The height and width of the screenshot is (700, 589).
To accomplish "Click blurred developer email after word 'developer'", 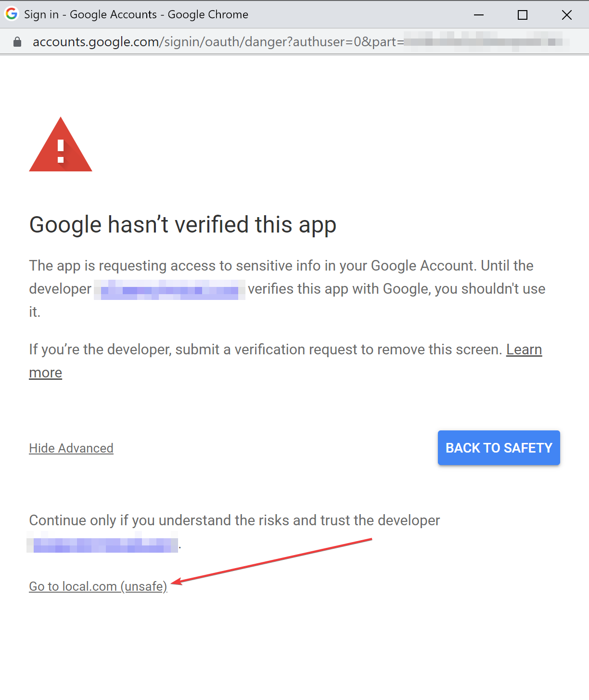I will [x=169, y=289].
